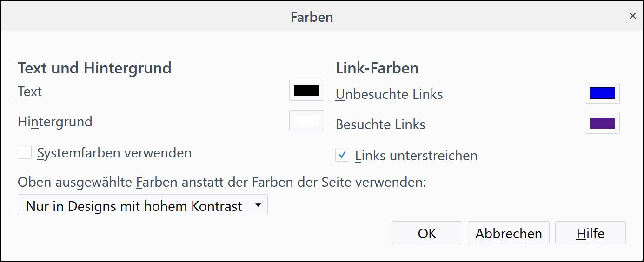Open Hilfe for the Farben dialog
The height and width of the screenshot is (262, 644).
[x=590, y=233]
